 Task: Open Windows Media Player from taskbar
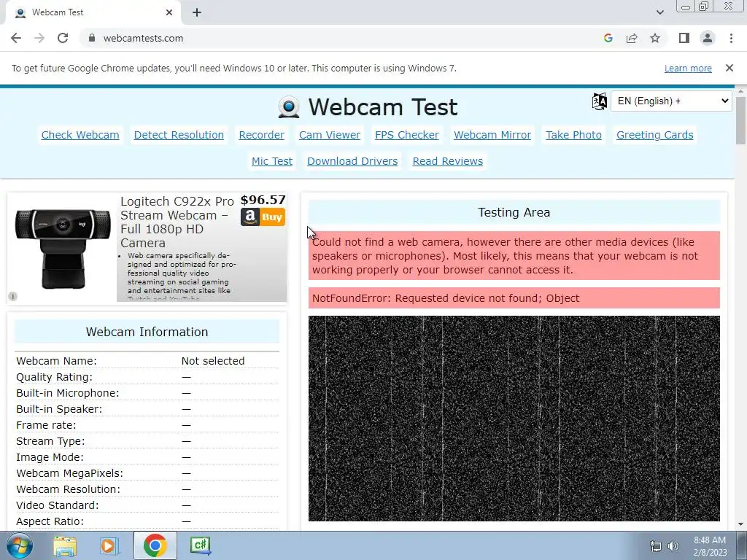point(108,545)
